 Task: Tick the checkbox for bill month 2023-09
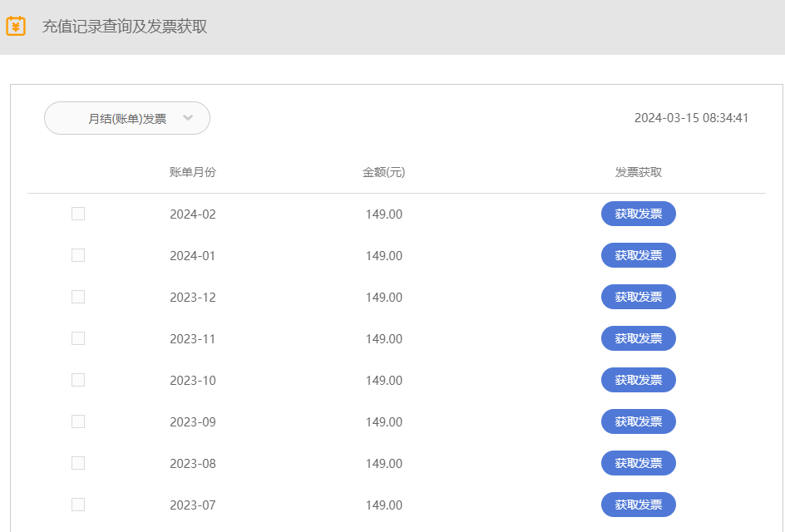pos(78,421)
